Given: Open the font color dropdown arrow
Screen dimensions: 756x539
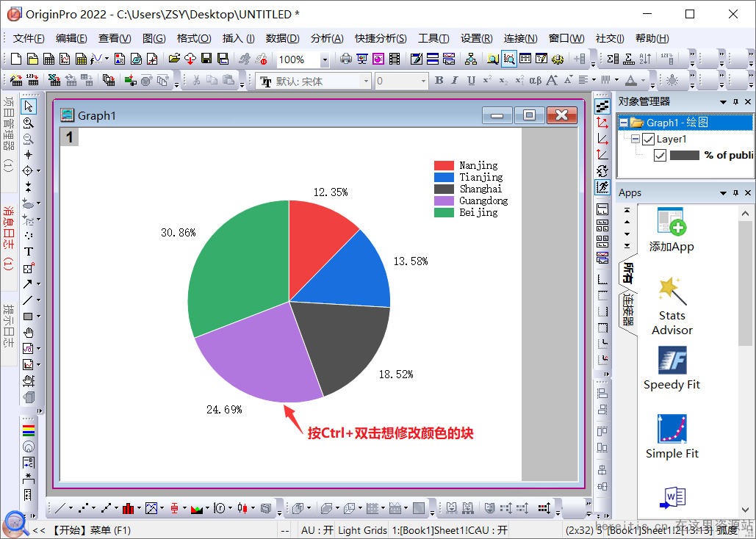Looking at the screenshot, I should tap(643, 81).
